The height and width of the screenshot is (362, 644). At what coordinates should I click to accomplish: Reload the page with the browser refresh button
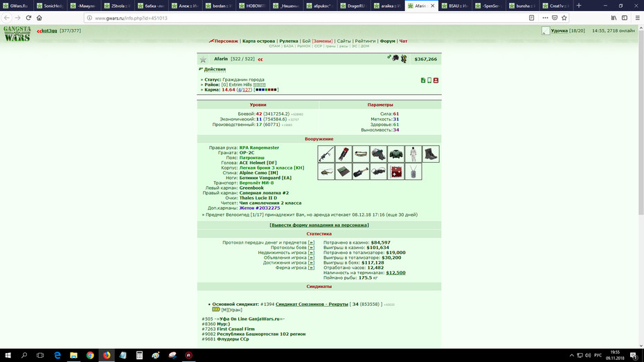tap(28, 17)
